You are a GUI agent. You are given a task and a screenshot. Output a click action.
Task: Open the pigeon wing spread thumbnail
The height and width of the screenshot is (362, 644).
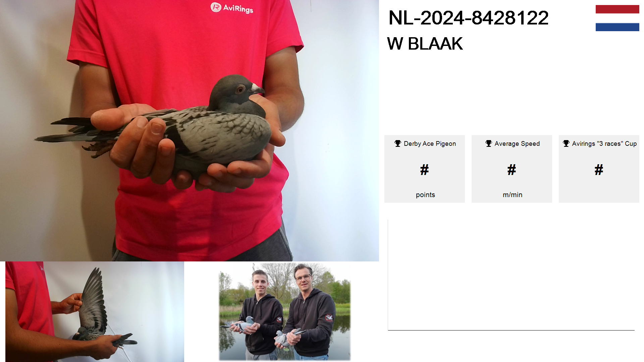coord(95,312)
